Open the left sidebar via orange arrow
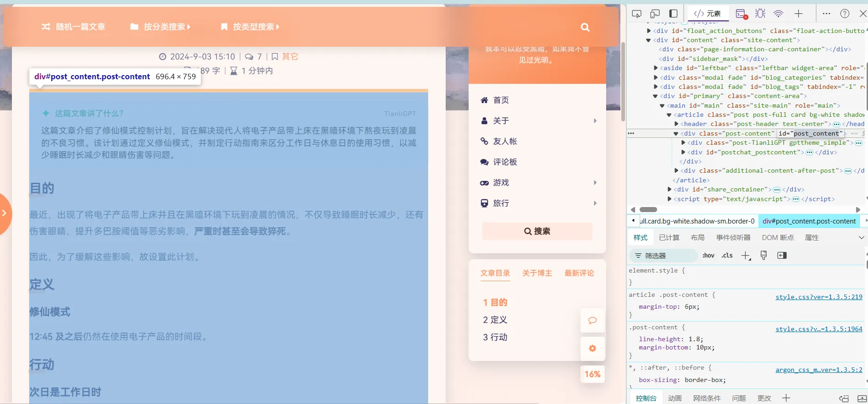 [5, 213]
